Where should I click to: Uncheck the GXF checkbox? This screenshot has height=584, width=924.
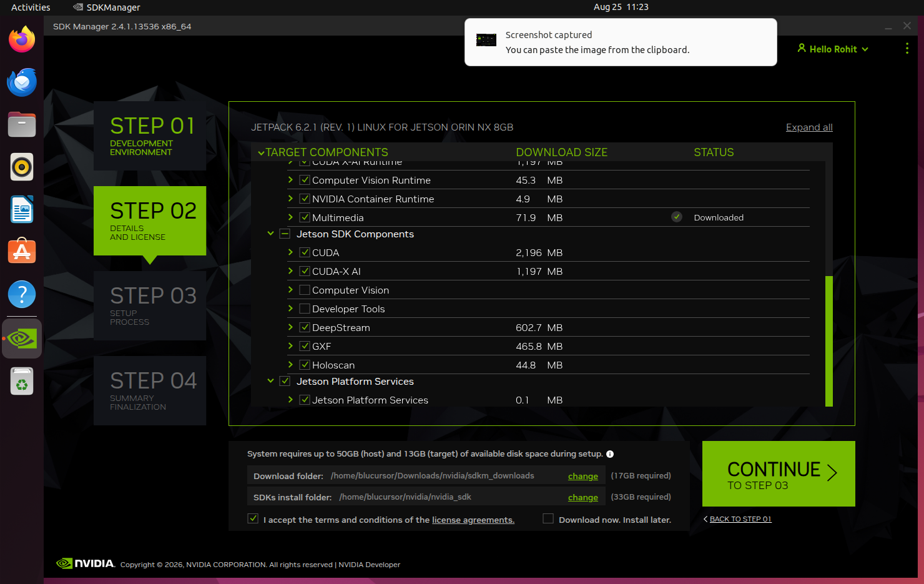[305, 346]
